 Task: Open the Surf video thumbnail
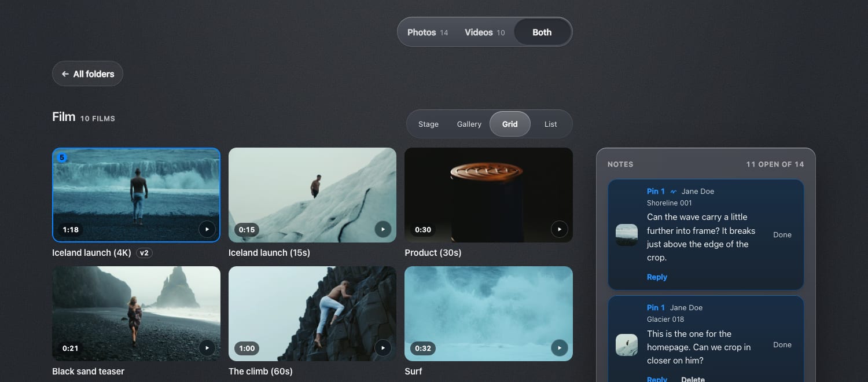click(x=488, y=314)
